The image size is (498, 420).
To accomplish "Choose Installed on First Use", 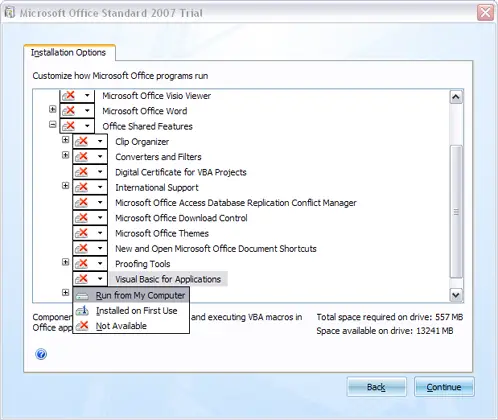I will pos(131,311).
